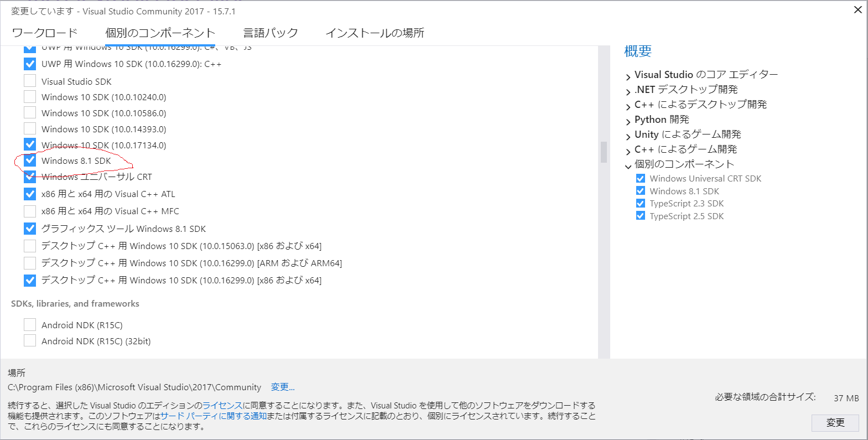
Task: Expand Visual Studio のコア エディター in summary
Action: [x=628, y=76]
